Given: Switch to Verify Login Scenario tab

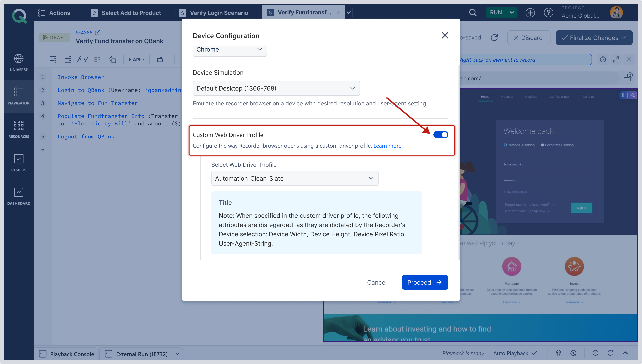Looking at the screenshot, I should coord(214,13).
